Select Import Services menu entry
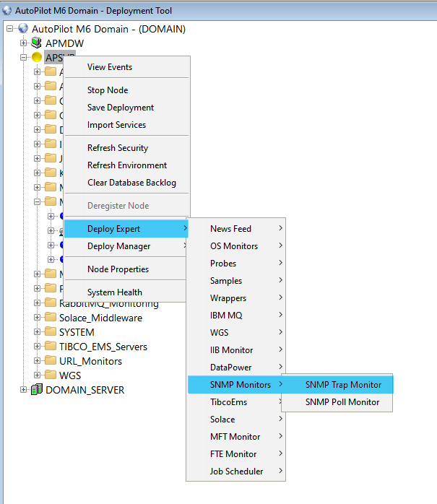This screenshot has height=504, width=437. (126, 125)
